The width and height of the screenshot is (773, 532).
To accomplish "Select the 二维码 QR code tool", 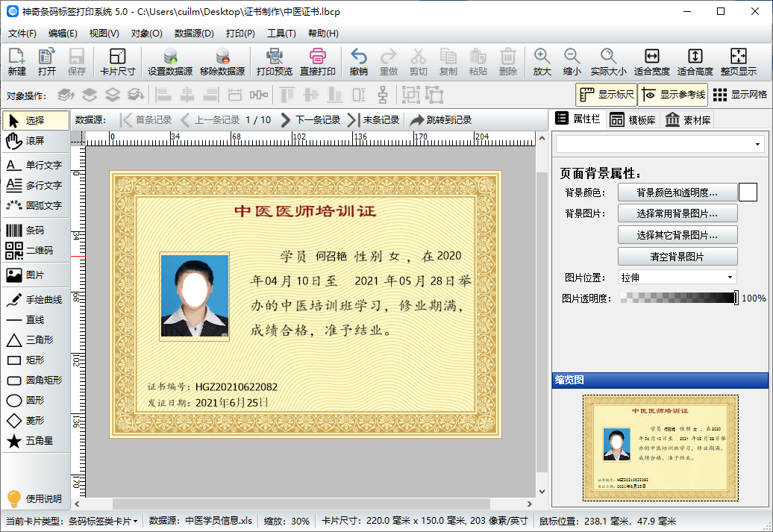I will coord(35,251).
